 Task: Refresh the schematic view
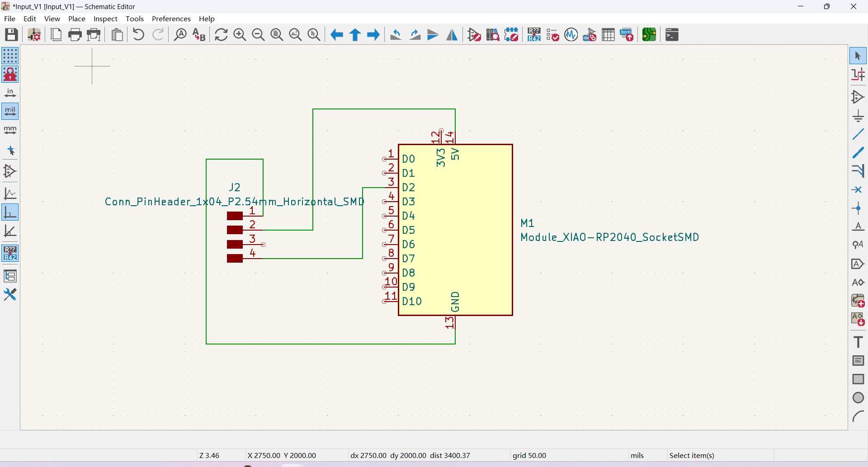point(221,35)
